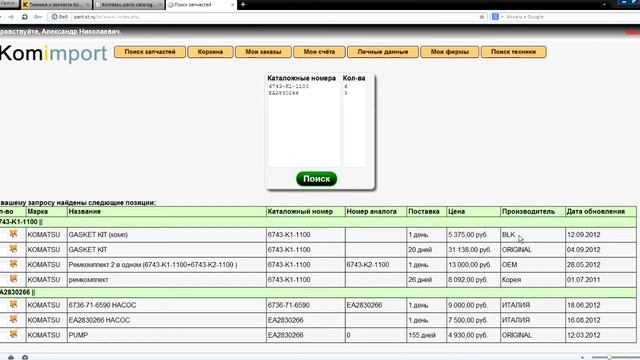Click price 4 930,00 руб.

467,335
